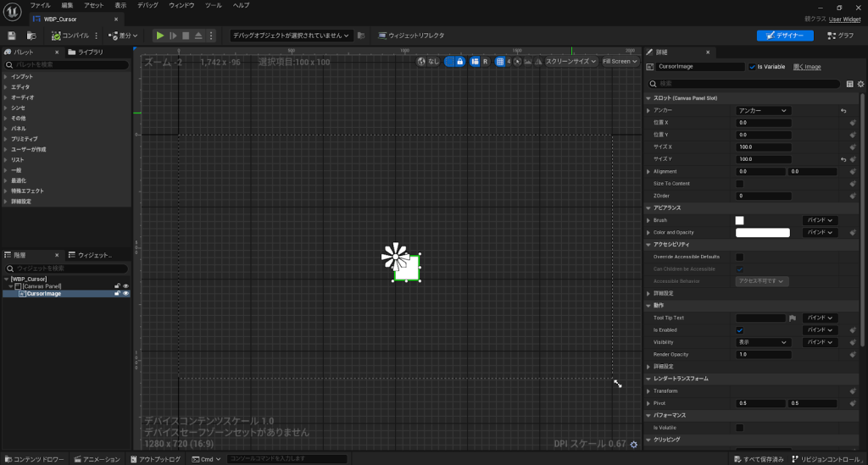Open the デバッグ menu in menu bar
868x465 pixels.
pos(147,5)
